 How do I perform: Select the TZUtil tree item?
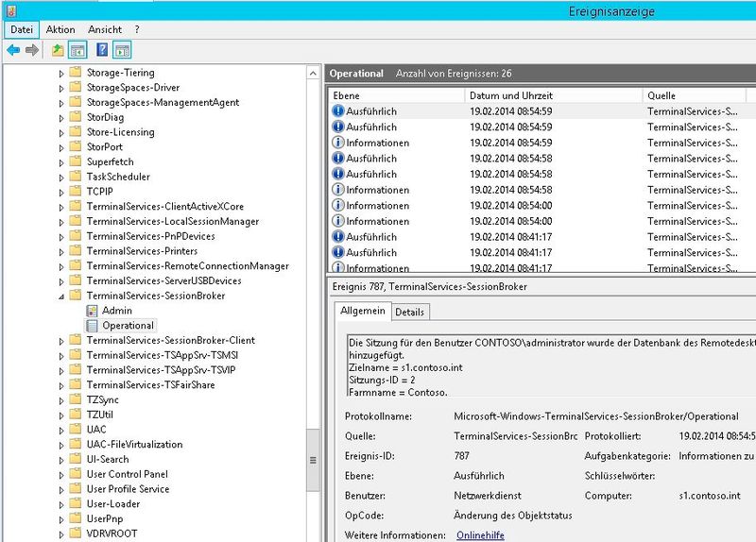tap(100, 415)
